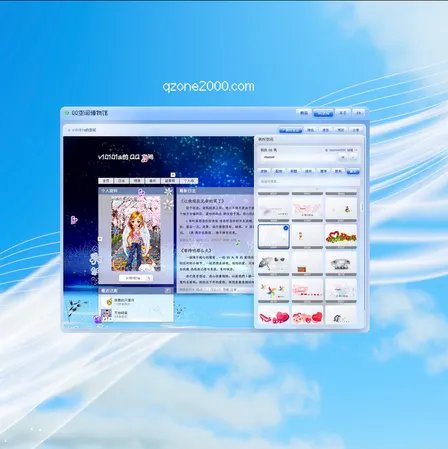This screenshot has height=449, width=448.
Task: Open the 《让我视且见身的笑了》 journal title link
Action: [x=202, y=201]
